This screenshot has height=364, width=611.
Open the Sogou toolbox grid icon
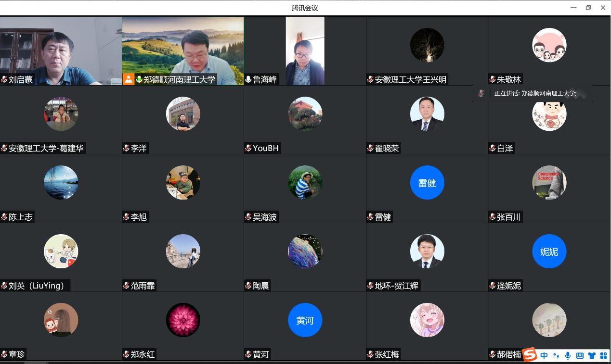click(x=603, y=355)
